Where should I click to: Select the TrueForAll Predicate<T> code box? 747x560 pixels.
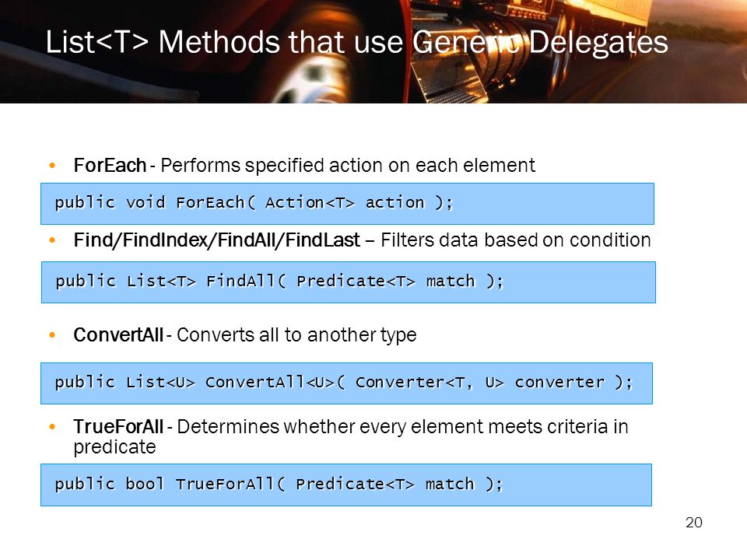(x=346, y=485)
